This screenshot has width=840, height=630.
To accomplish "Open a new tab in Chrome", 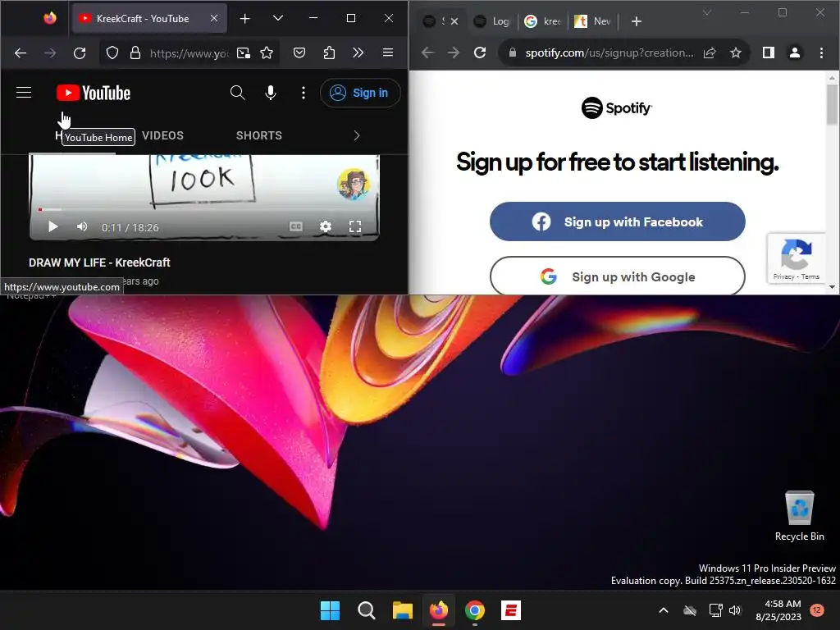I will point(637,21).
